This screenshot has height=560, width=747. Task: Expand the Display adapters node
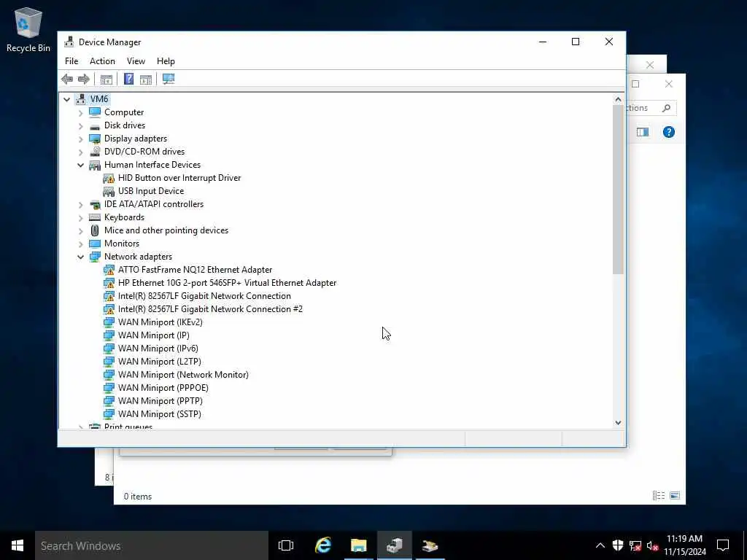click(80, 139)
